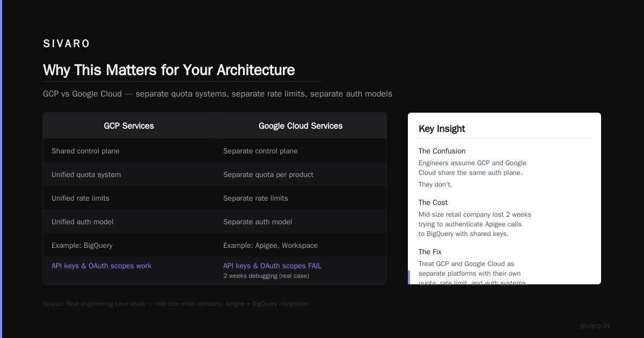Click the Separate control plane cell

[x=301, y=151]
